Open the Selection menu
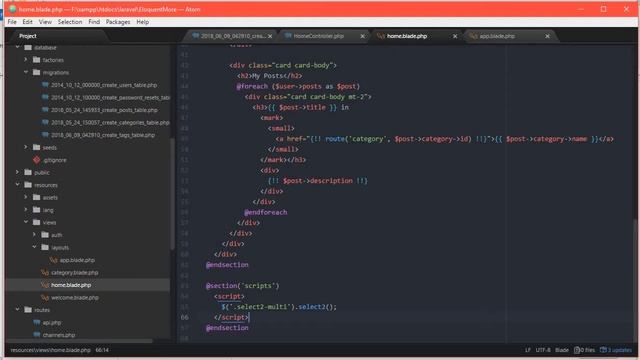The width and height of the screenshot is (640, 360). point(70,22)
